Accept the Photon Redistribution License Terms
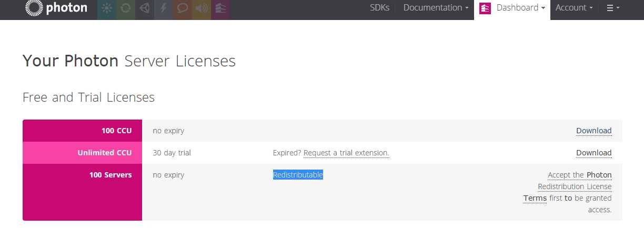 pos(568,186)
